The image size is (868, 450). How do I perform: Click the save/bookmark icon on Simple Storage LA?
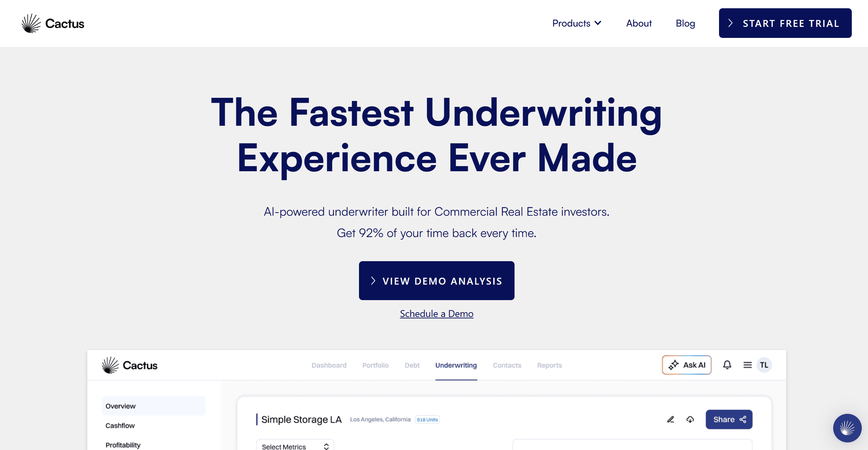coord(689,419)
